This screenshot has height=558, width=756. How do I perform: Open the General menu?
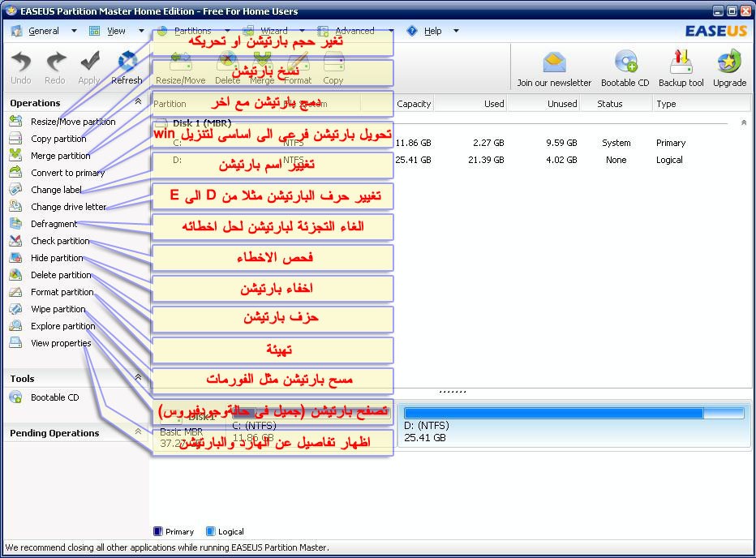click(43, 31)
